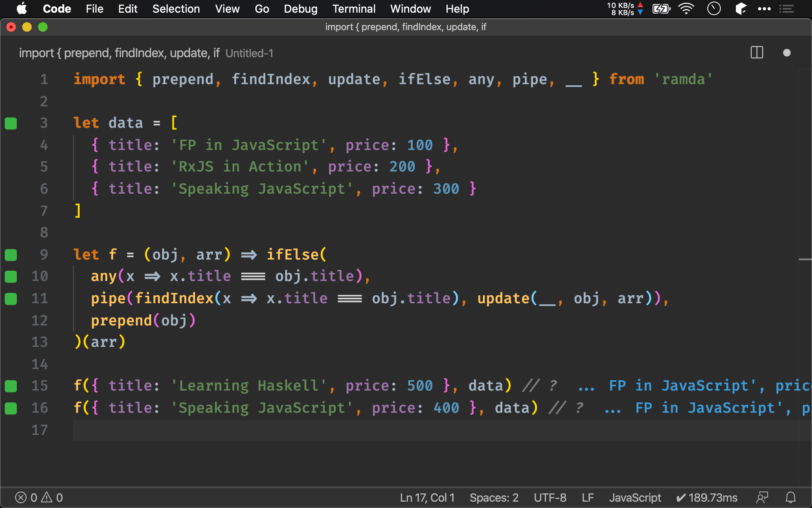Click the unsaved changes dot icon
Screen dimensions: 812x508
pos(787,53)
